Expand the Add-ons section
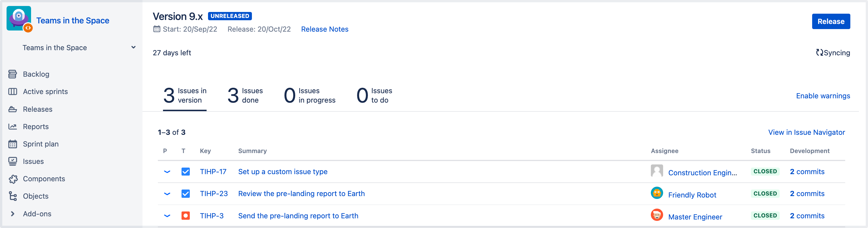 click(x=13, y=214)
